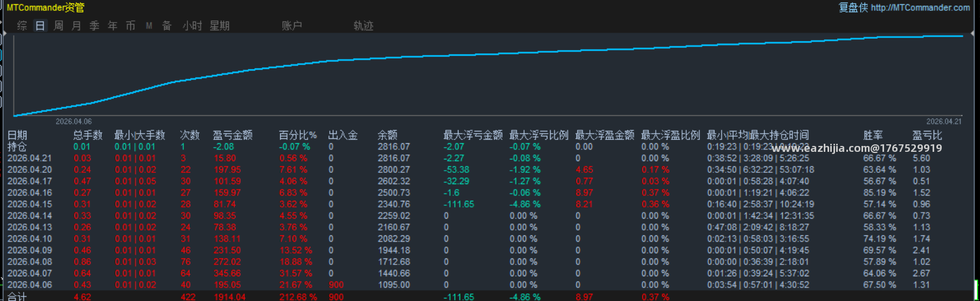This screenshot has width=980, height=301.
Task: Select the 2026.04.16 date row
Action: point(30,193)
